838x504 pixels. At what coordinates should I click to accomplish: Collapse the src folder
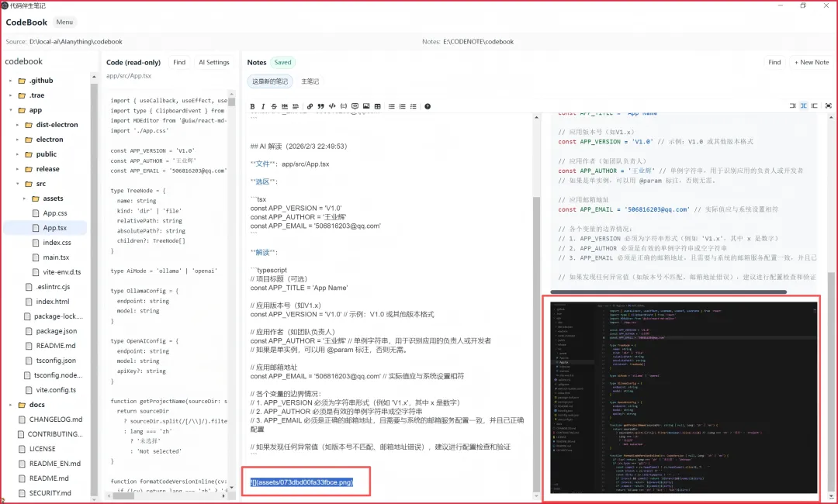(x=17, y=184)
